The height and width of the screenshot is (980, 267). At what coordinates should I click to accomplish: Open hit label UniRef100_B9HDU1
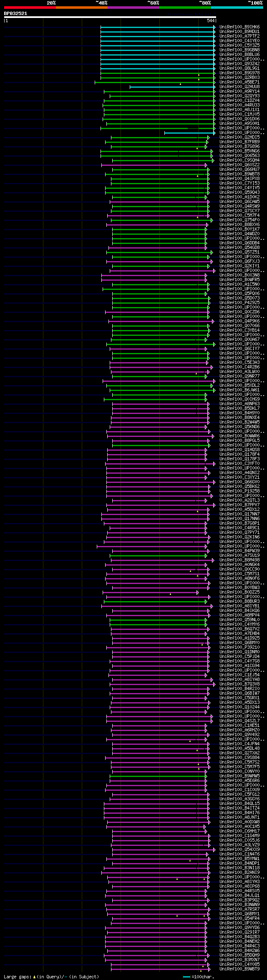click(x=239, y=31)
